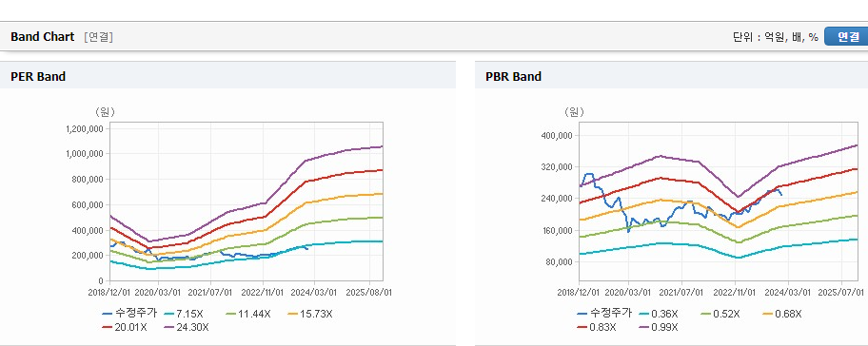This screenshot has height=346, width=868.
Task: Click the 160,000 y-axis label
Action: (x=558, y=230)
